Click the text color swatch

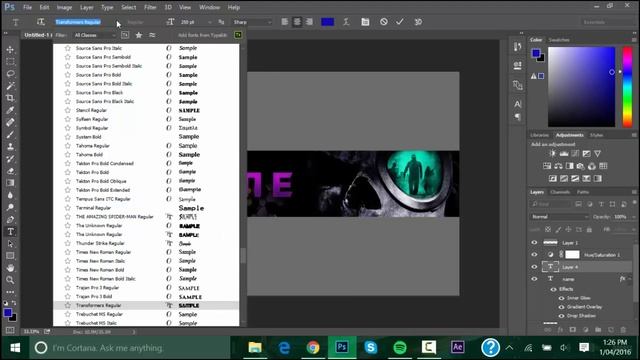(328, 22)
